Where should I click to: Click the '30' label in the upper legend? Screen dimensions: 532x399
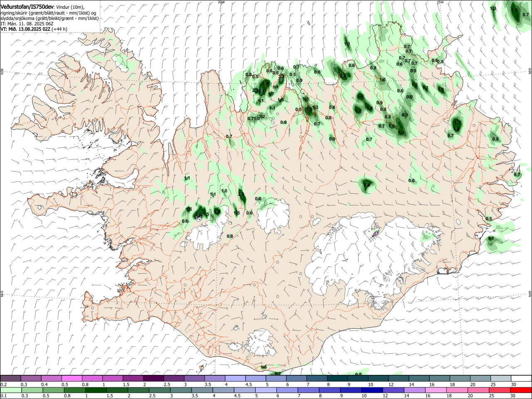tap(514, 384)
